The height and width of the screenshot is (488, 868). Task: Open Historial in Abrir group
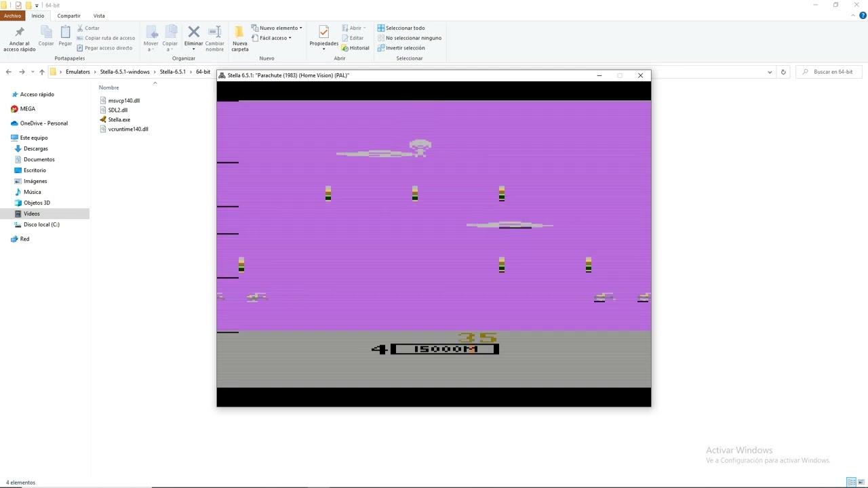pyautogui.click(x=355, y=48)
